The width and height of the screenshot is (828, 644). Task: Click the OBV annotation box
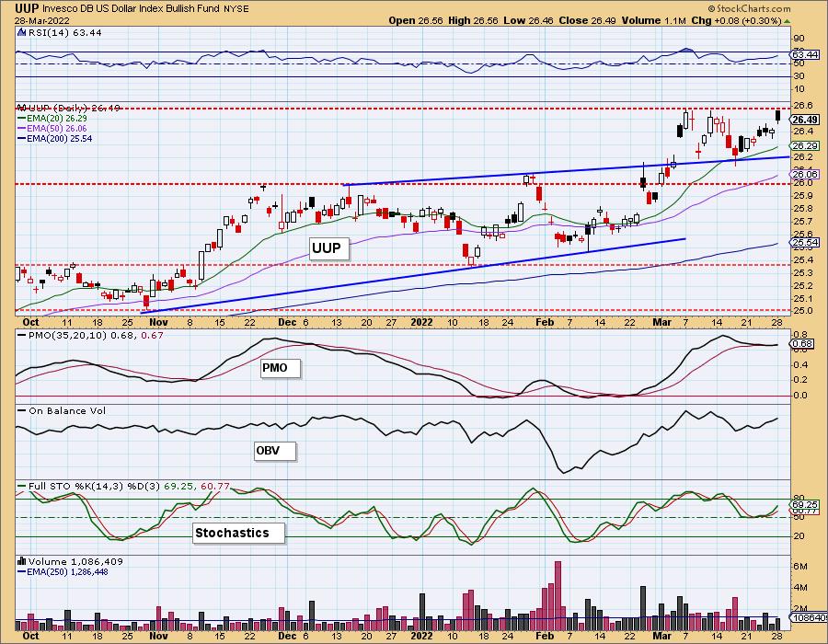click(x=274, y=451)
